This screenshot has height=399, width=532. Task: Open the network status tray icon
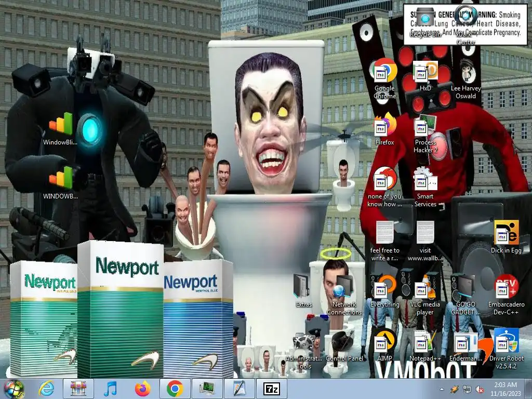coord(467,389)
